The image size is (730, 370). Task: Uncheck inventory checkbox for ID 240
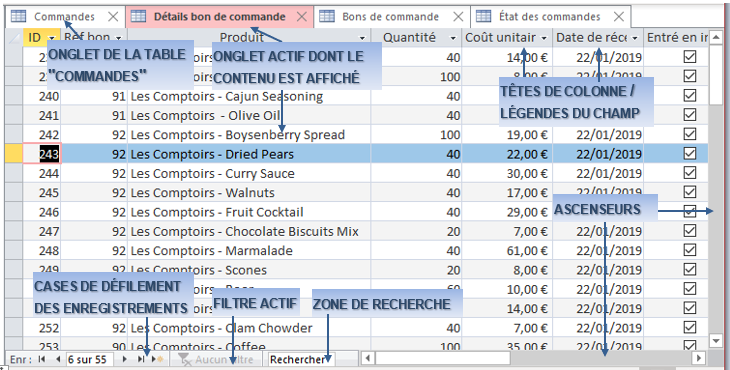click(x=689, y=95)
